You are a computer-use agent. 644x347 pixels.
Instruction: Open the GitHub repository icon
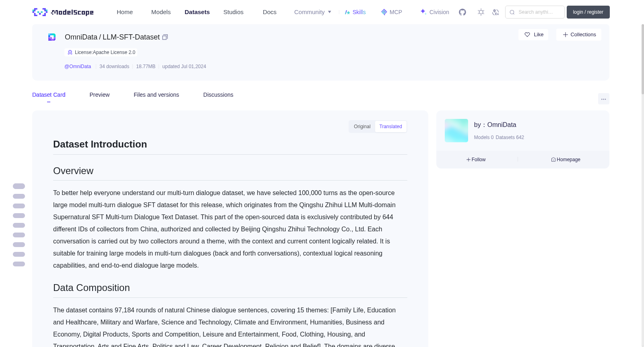(x=462, y=12)
